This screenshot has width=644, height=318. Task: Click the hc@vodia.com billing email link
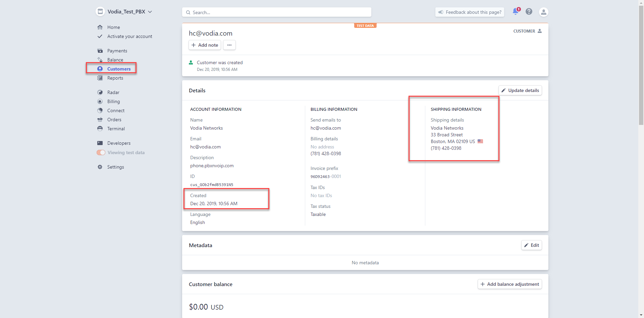pos(326,128)
